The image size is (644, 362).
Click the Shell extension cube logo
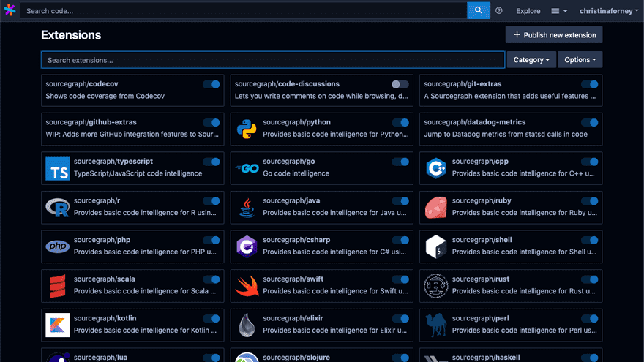point(435,246)
